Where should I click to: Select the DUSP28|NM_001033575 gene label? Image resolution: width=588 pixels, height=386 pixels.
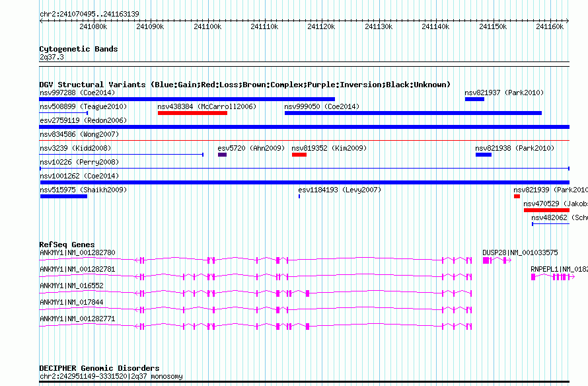click(520, 253)
